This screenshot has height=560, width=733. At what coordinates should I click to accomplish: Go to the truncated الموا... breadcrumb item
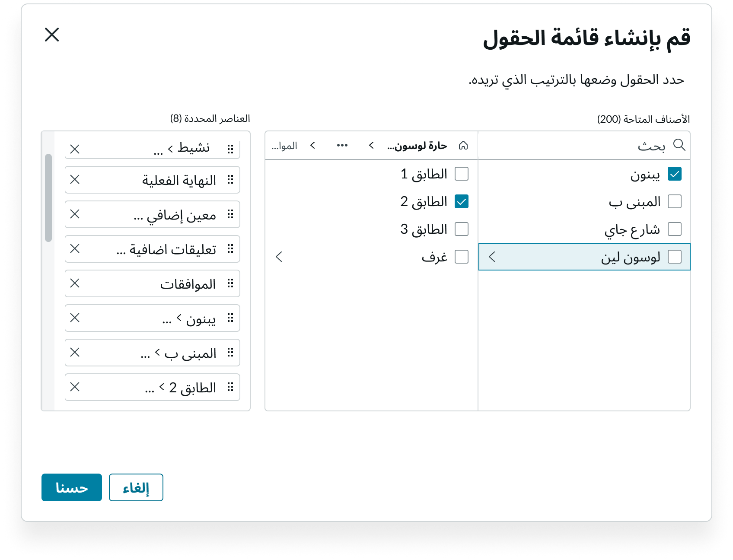pos(284,146)
